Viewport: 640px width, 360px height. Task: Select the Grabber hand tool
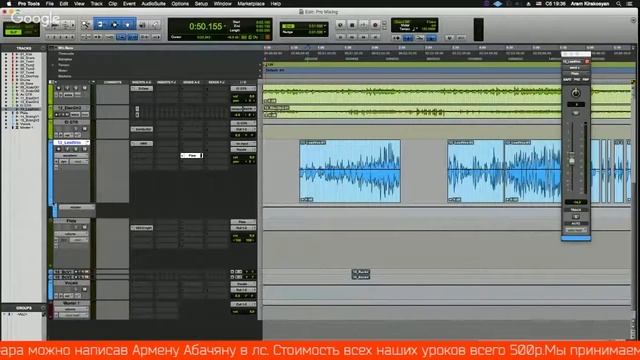pos(128,25)
